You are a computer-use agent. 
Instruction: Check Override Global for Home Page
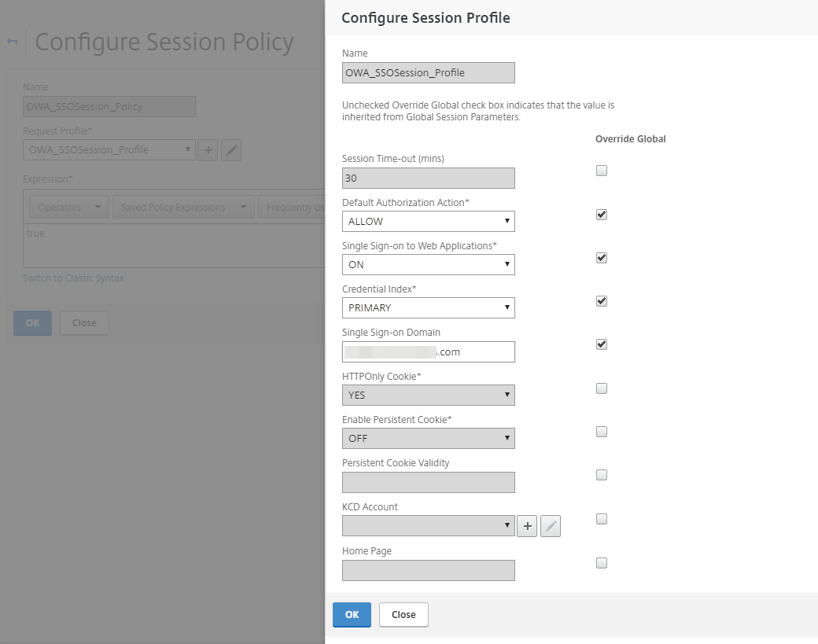pyautogui.click(x=602, y=562)
